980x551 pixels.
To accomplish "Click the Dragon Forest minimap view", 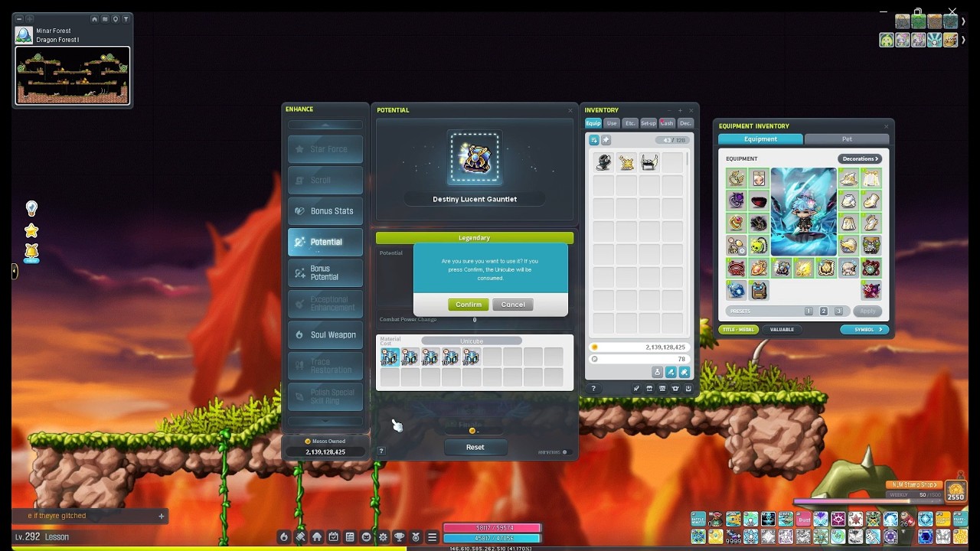I will pyautogui.click(x=73, y=76).
